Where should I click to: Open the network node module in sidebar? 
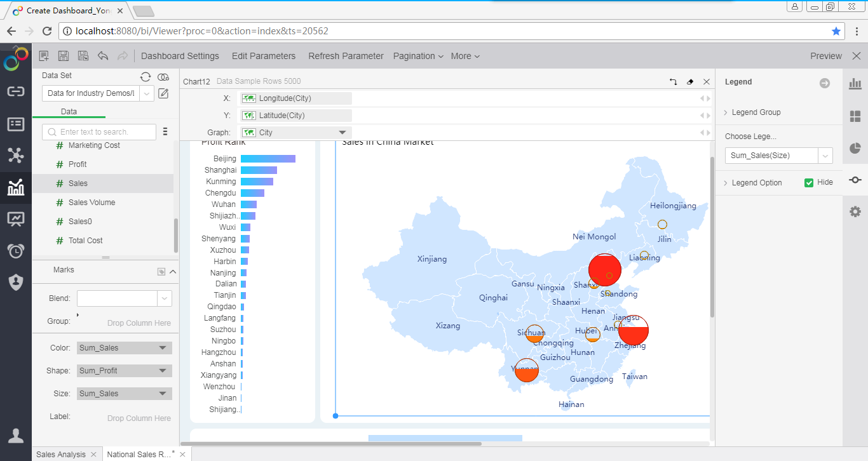(x=16, y=156)
